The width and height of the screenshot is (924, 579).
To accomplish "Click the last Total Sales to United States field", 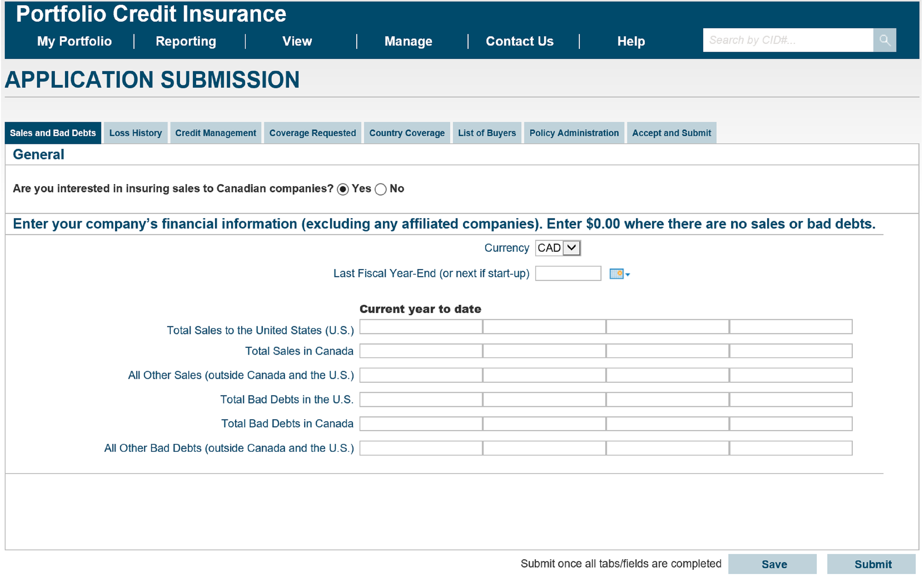I will pyautogui.click(x=791, y=327).
